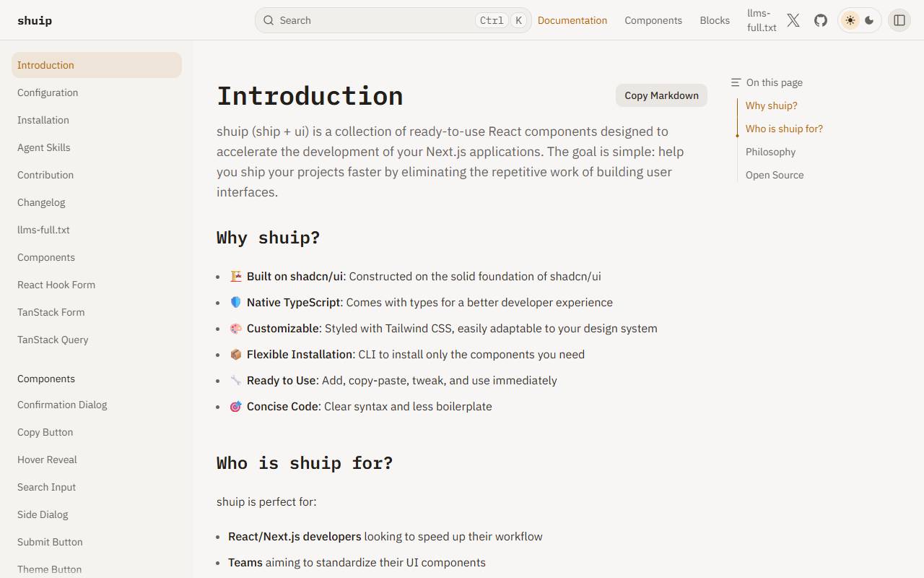Image resolution: width=924 pixels, height=578 pixels.
Task: Open Contribution page in sidebar
Action: pos(97,175)
